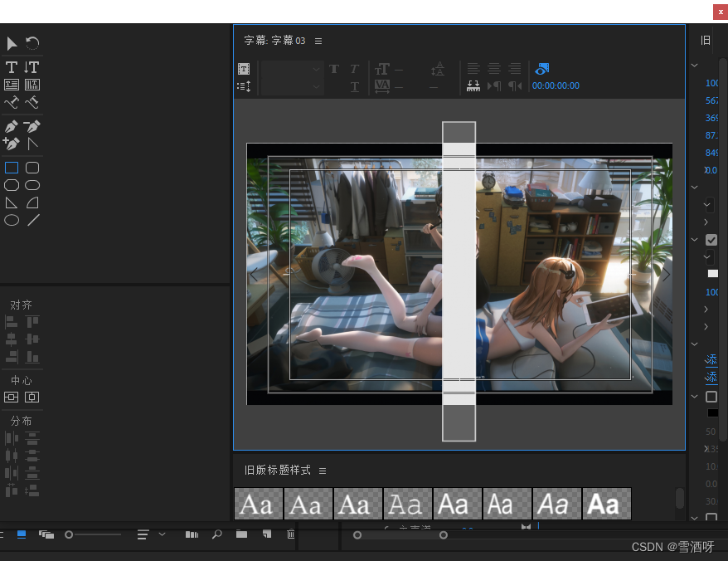Image resolution: width=728 pixels, height=561 pixels.
Task: Select the Rounded Corner Rectangle tool
Action: pos(32,168)
